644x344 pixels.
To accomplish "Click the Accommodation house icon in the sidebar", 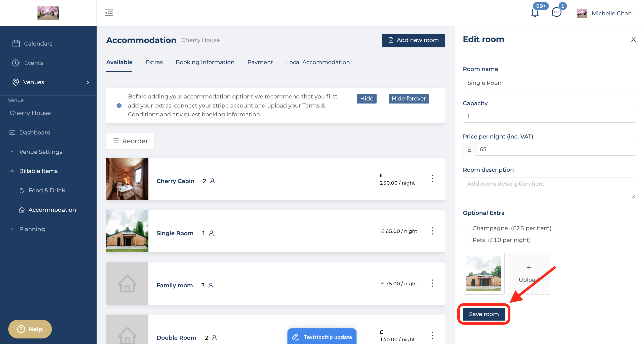I will 22,210.
